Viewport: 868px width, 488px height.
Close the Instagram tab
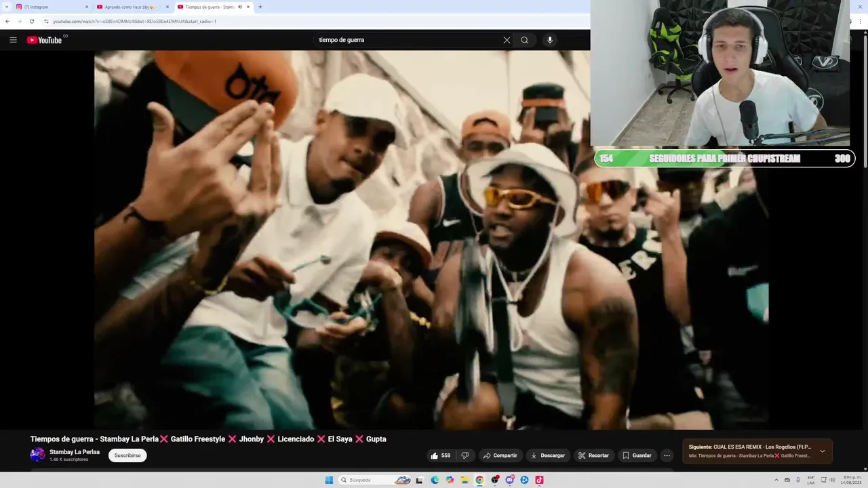[87, 7]
